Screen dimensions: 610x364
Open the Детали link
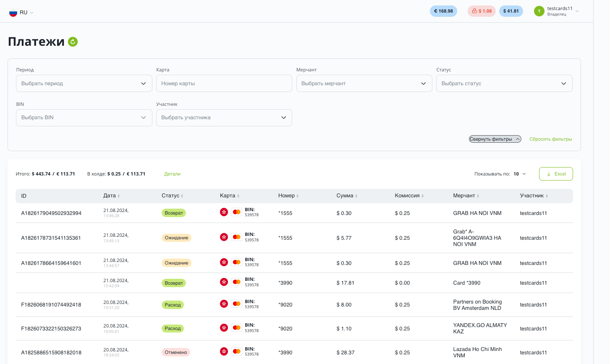(172, 174)
